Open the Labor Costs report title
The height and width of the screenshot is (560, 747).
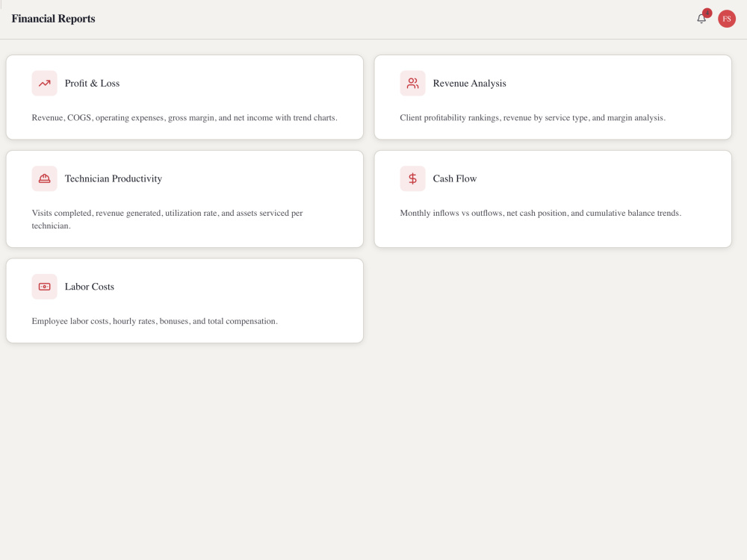pyautogui.click(x=90, y=287)
